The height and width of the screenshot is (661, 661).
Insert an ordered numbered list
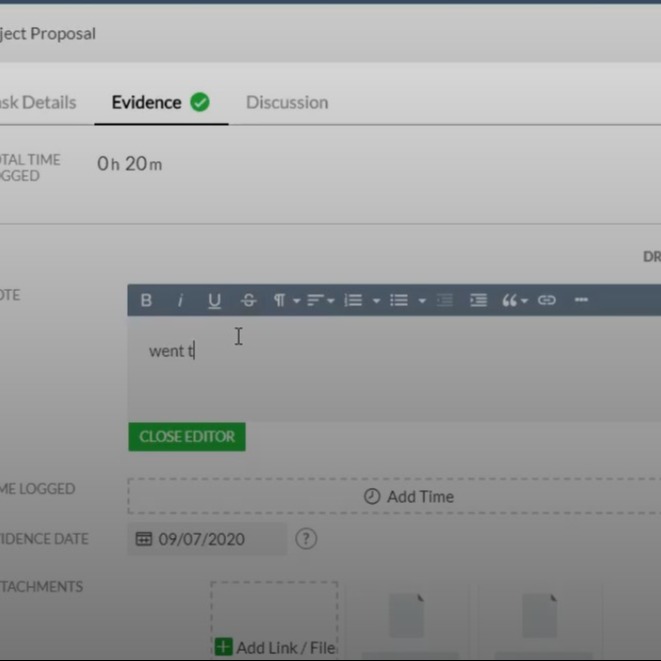click(x=353, y=300)
